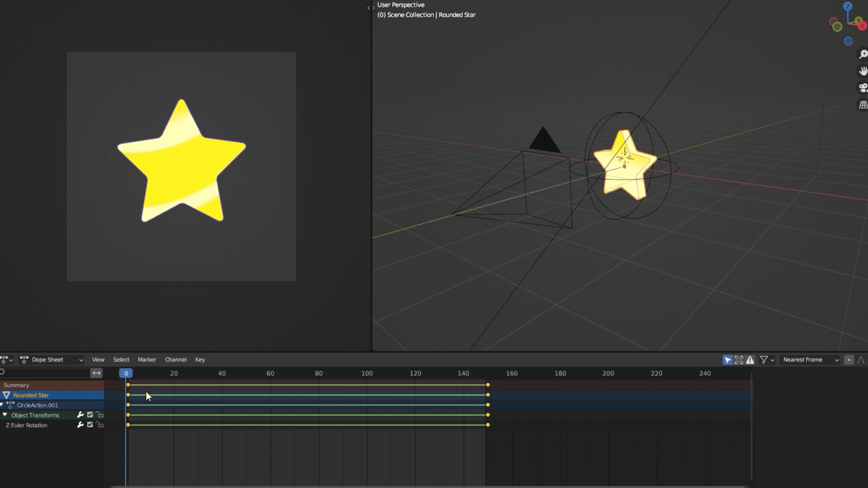Switch perspective/orthographic grid icon

(863, 105)
